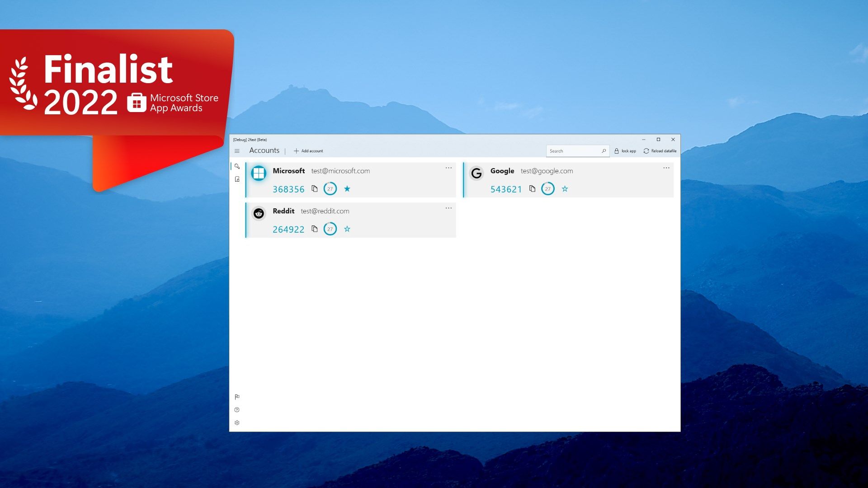Open the Microsoft account more options menu
The width and height of the screenshot is (868, 488).
click(x=448, y=168)
